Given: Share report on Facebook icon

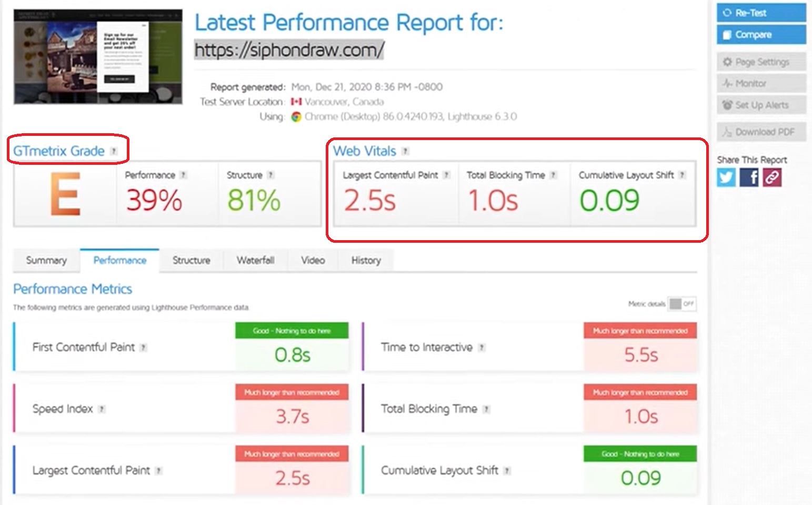Looking at the screenshot, I should [749, 177].
